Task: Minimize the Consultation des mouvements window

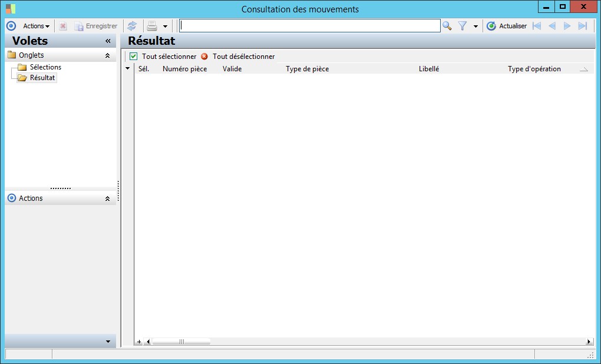Action: pyautogui.click(x=546, y=7)
